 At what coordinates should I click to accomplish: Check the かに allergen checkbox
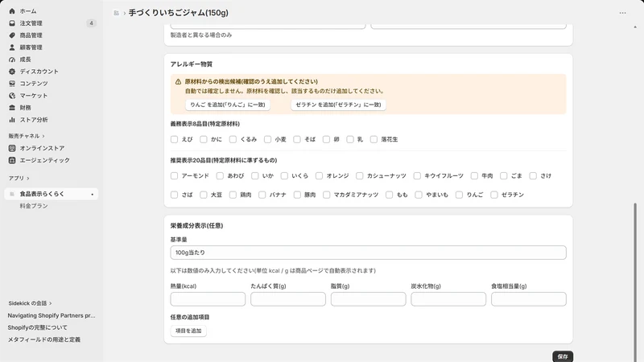(x=204, y=139)
